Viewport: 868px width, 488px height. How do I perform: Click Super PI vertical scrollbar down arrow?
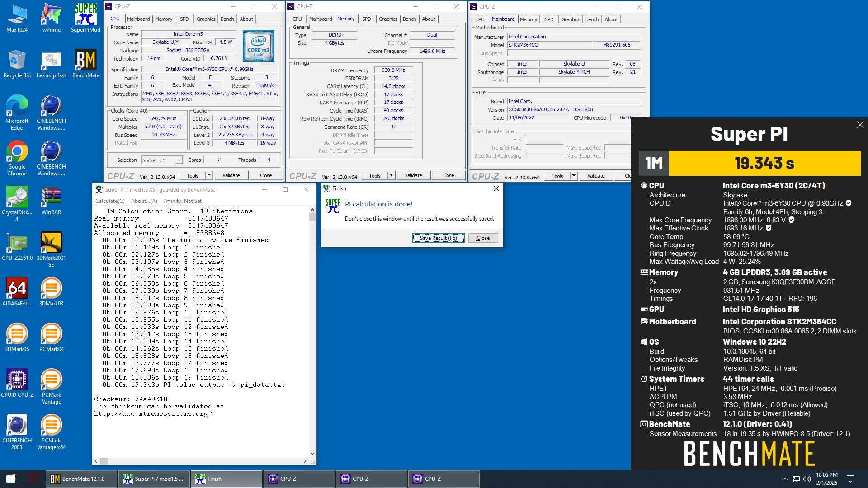312,453
